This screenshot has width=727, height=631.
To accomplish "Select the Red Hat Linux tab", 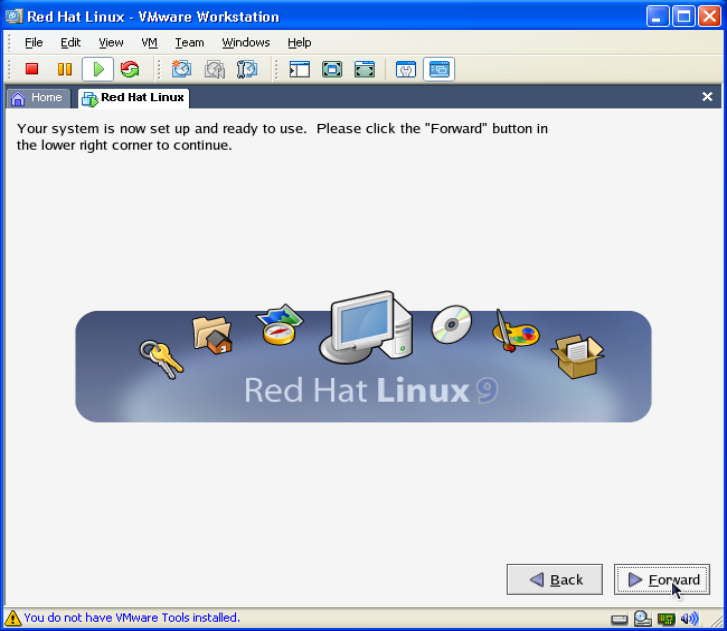I will click(x=133, y=97).
